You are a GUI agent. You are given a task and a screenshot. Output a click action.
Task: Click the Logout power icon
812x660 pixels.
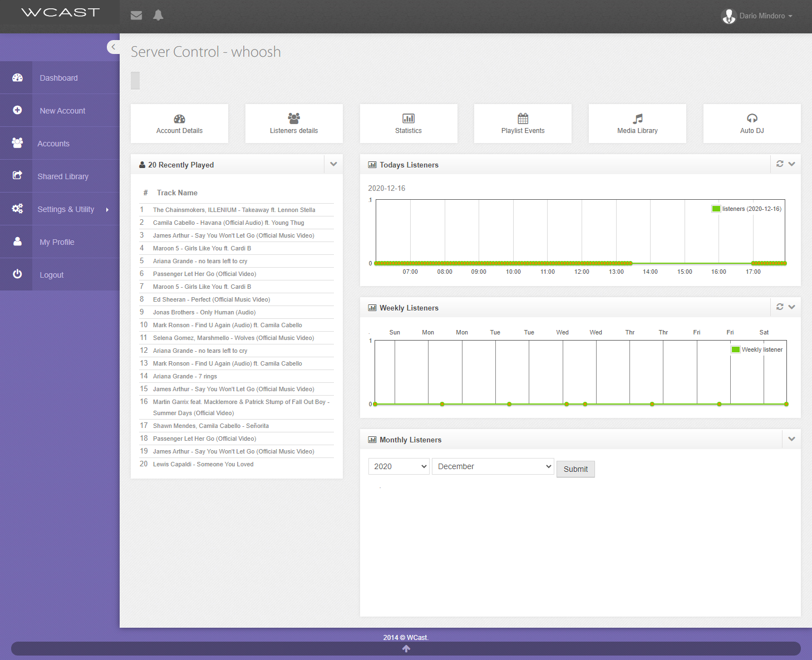coord(17,274)
